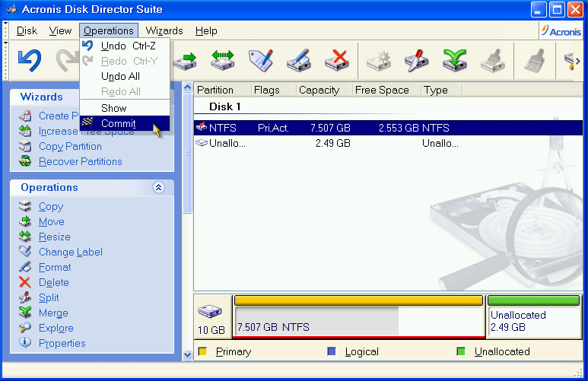Select the yellow Primary legend swatch
Viewport: 588px width, 381px height.
pos(202,352)
